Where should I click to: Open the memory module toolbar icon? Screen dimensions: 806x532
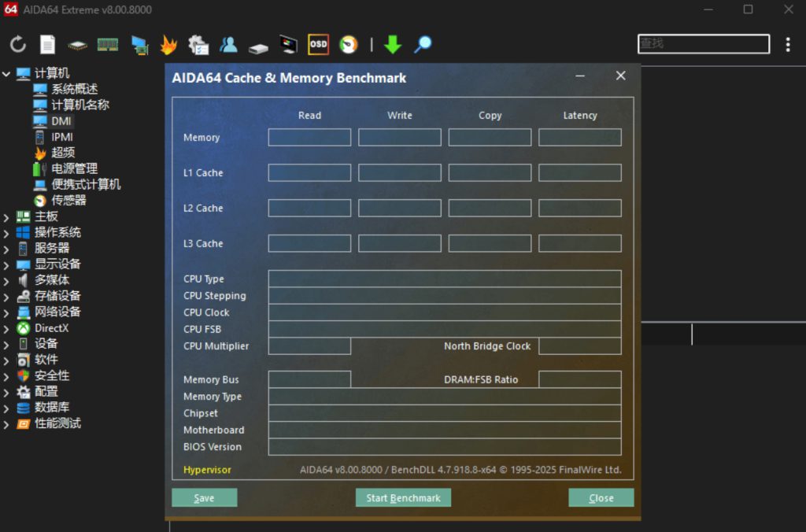(x=108, y=45)
